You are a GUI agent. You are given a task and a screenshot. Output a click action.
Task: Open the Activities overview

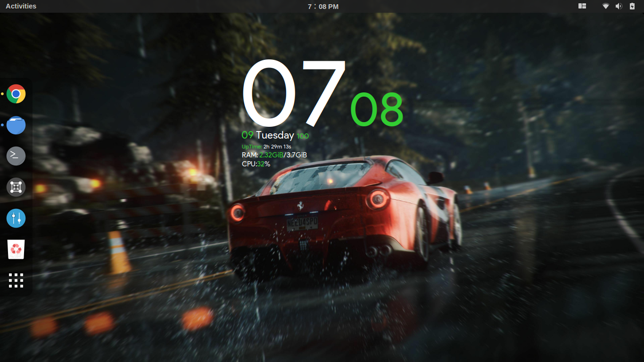(21, 6)
